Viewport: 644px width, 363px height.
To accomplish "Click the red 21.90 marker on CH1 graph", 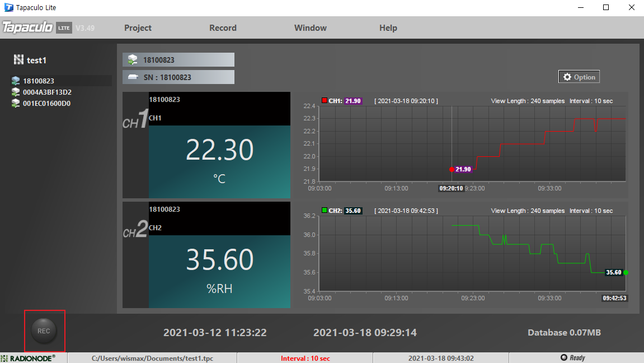I will pyautogui.click(x=452, y=169).
